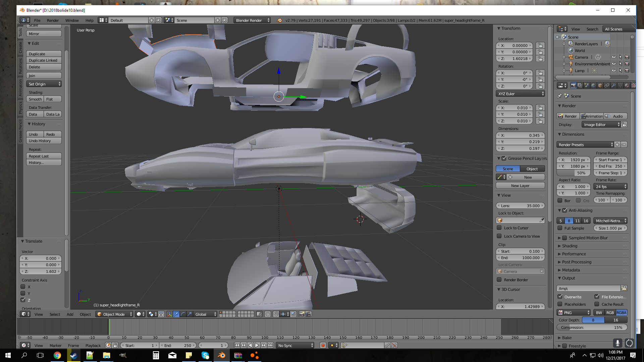Add a render preset with plus icon
Image resolution: width=644 pixels, height=362 pixels.
click(617, 145)
